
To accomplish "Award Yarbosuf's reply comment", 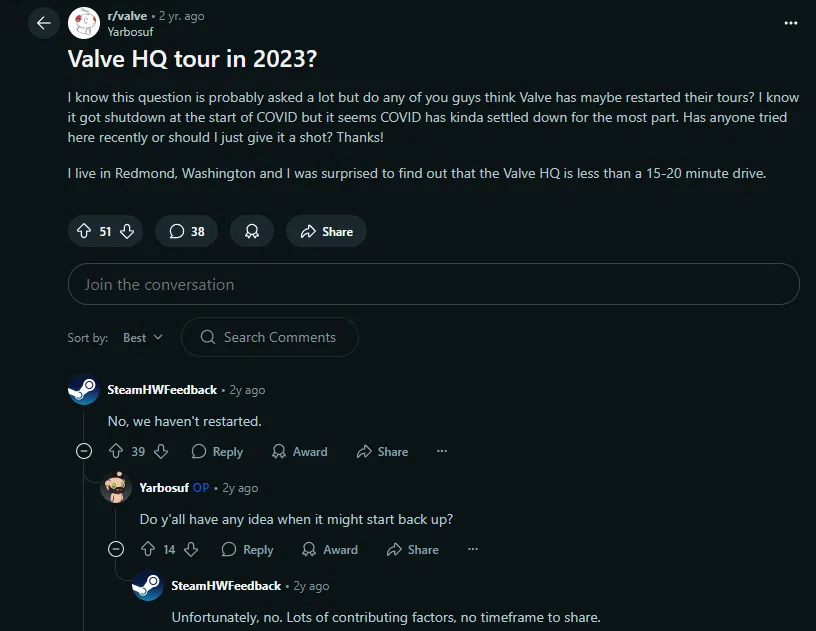I will (x=330, y=549).
